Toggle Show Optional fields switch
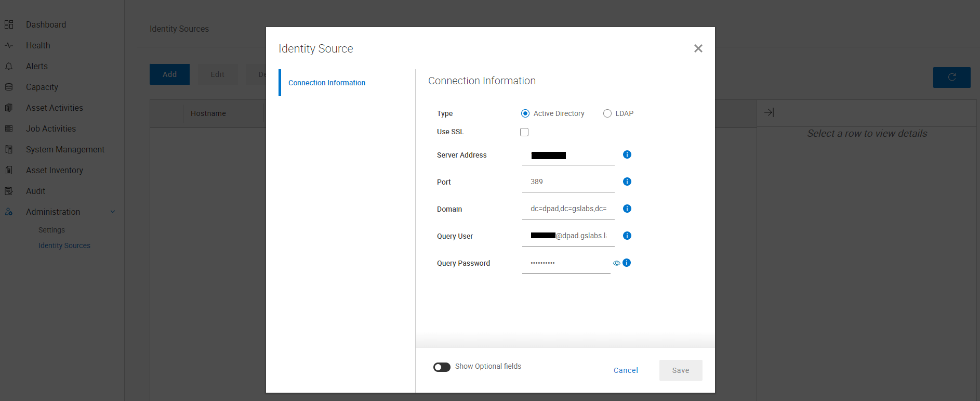Viewport: 980px width, 401px height. pyautogui.click(x=442, y=367)
